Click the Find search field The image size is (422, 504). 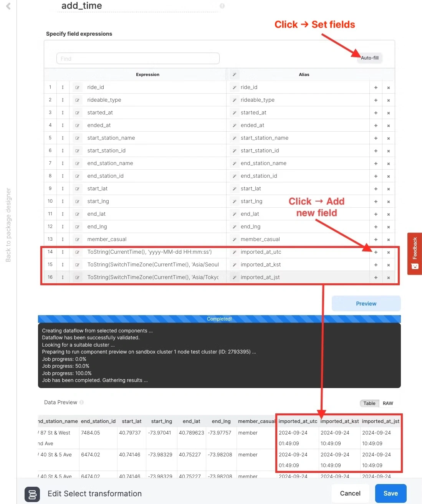(x=138, y=58)
